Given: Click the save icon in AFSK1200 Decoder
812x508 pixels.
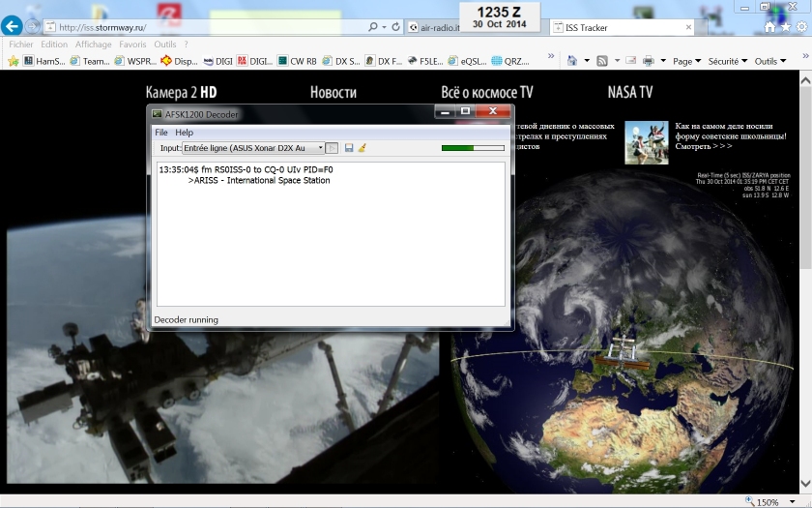Looking at the screenshot, I should [x=349, y=148].
